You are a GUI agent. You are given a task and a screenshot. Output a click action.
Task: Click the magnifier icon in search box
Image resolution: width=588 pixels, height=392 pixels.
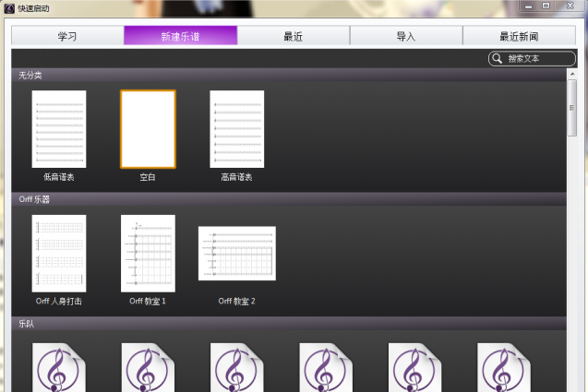[x=498, y=58]
